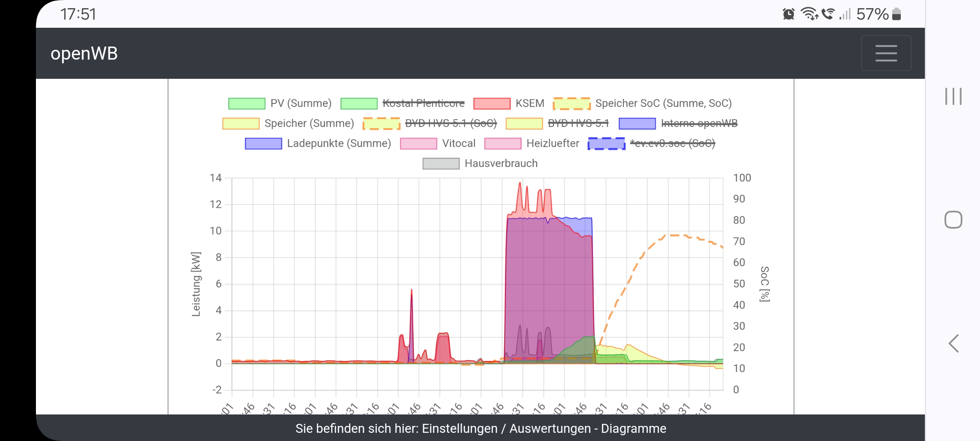Tap the Wi-Fi status icon

click(809, 14)
